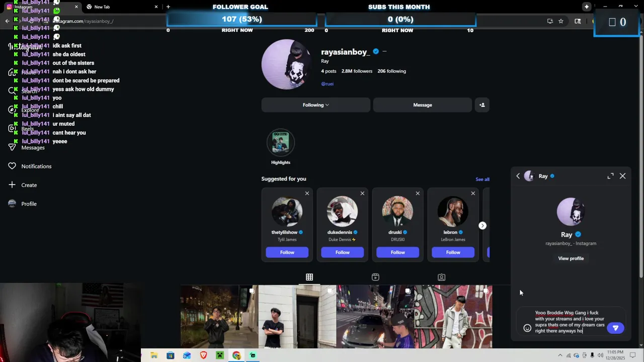Screen dimensions: 644x362
Task: Open the Highlights story circle
Action: 280,142
